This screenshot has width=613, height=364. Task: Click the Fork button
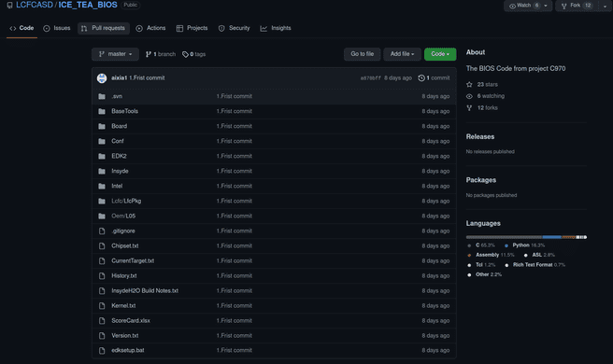click(577, 6)
